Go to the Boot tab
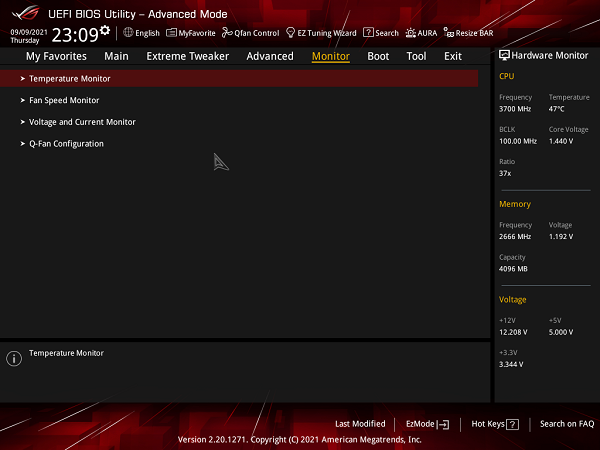Viewport: 600px width, 450px height. tap(378, 57)
